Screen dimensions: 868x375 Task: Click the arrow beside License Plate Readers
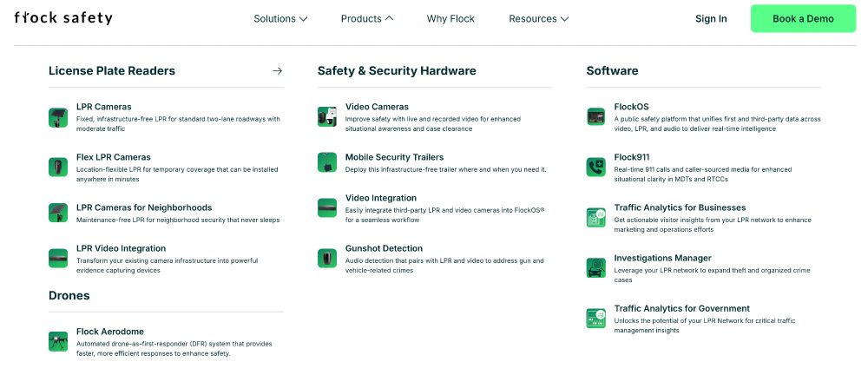tap(278, 71)
